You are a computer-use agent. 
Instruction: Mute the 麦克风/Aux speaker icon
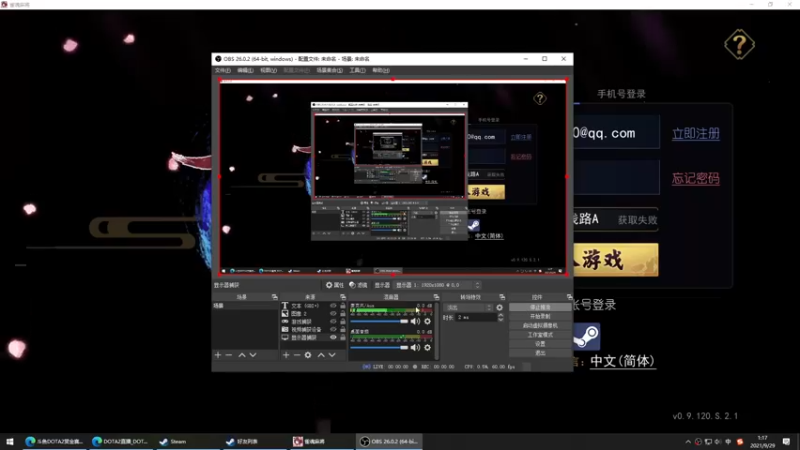[416, 321]
